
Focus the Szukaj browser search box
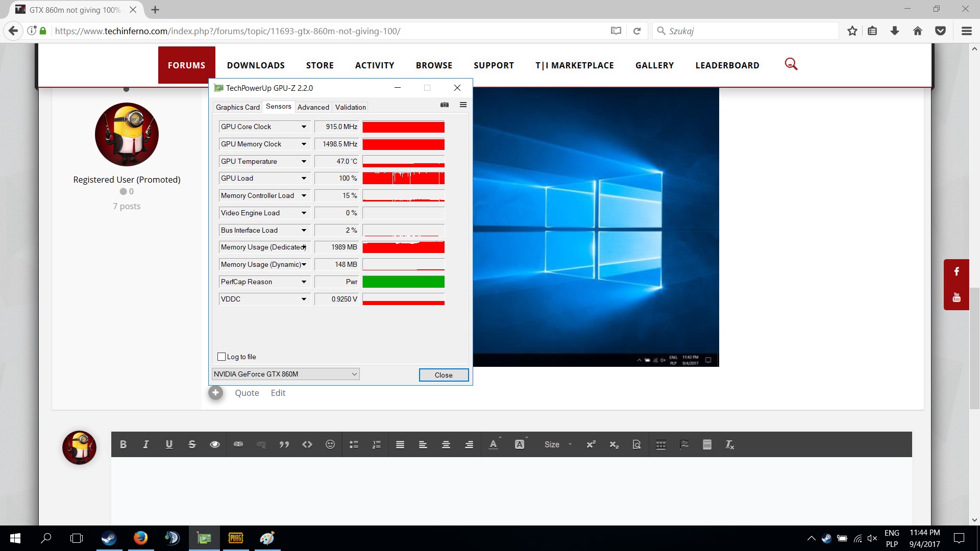(x=745, y=31)
